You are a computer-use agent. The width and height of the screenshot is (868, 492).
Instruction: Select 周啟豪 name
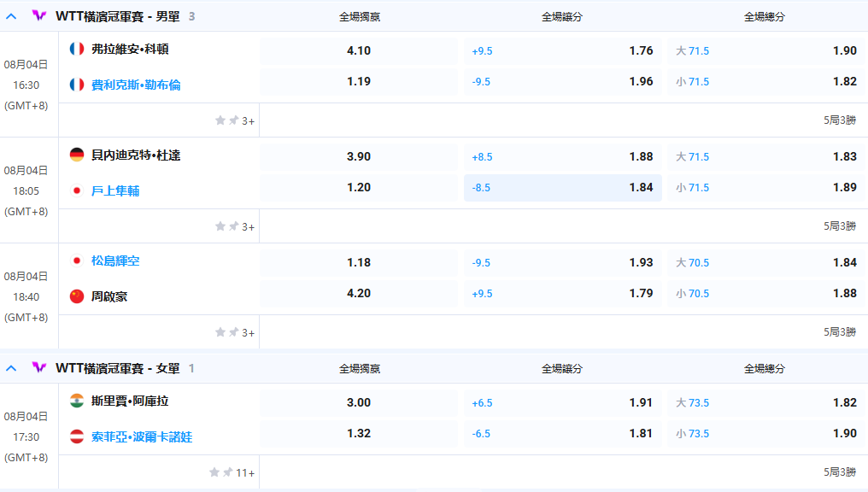pos(109,296)
